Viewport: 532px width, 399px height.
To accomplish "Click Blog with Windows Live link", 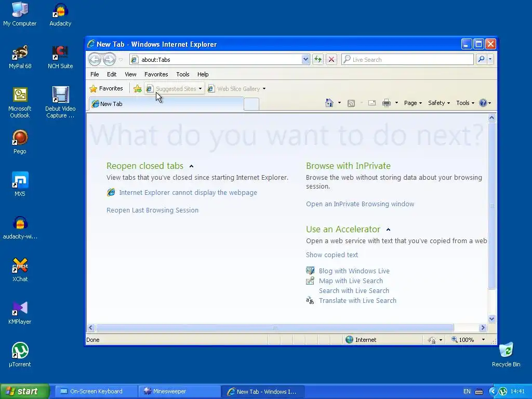I will [354, 271].
